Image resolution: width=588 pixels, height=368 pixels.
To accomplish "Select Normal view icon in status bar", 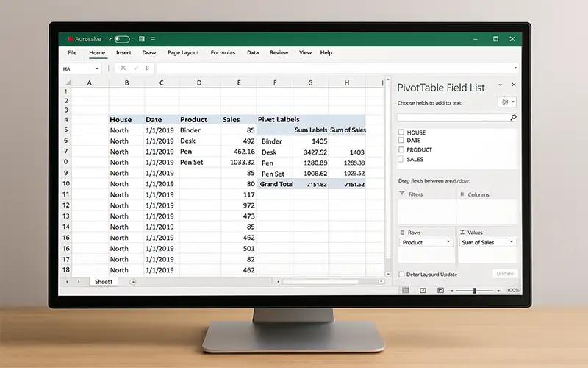I will [x=405, y=290].
